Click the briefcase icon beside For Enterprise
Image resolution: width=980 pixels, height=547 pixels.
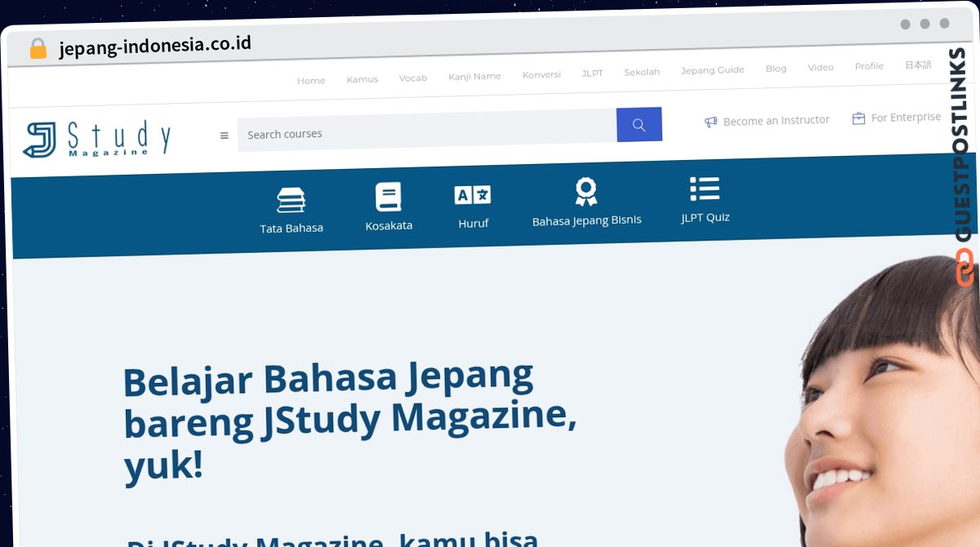click(858, 118)
